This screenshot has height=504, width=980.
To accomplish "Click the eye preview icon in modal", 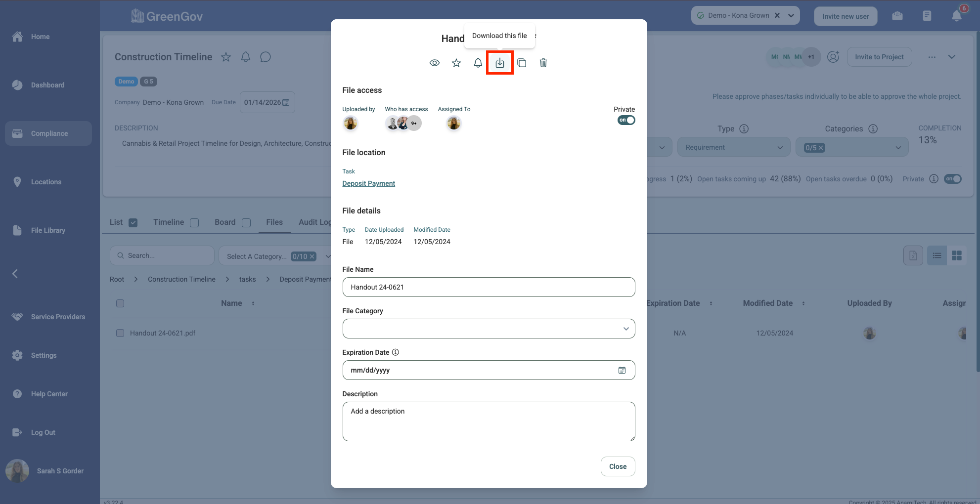I will click(x=435, y=63).
